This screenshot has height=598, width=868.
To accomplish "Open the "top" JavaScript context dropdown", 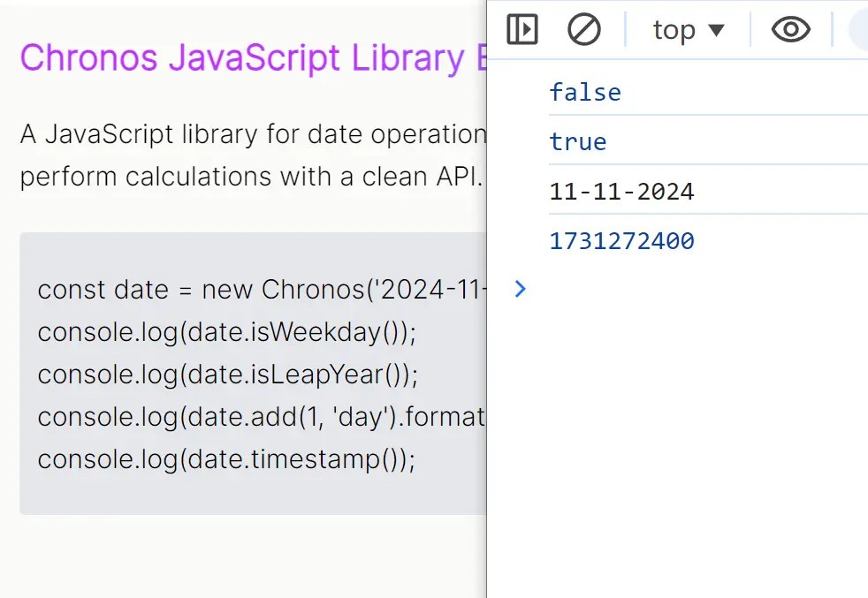I will tap(689, 30).
